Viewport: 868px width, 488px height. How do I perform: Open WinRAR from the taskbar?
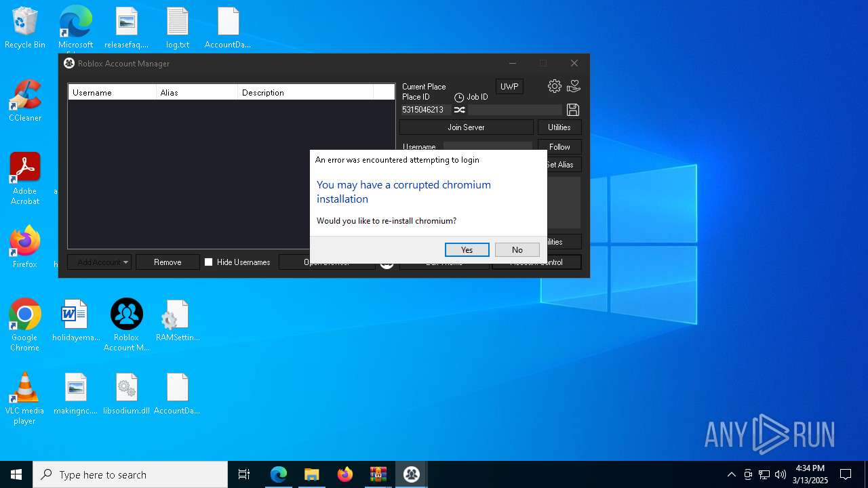tap(378, 474)
